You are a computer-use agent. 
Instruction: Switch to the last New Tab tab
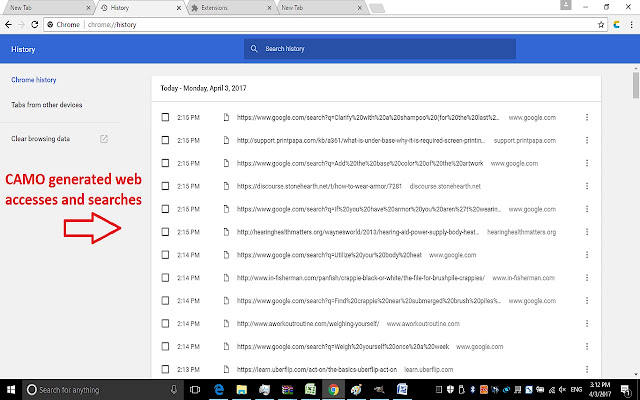point(322,8)
